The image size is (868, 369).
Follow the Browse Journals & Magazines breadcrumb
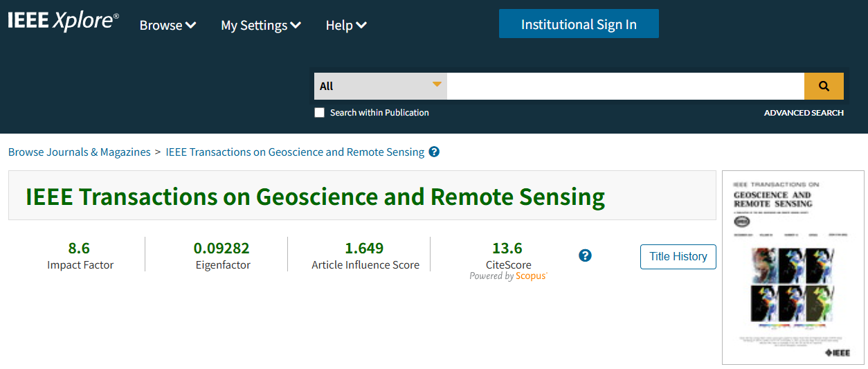coord(80,152)
